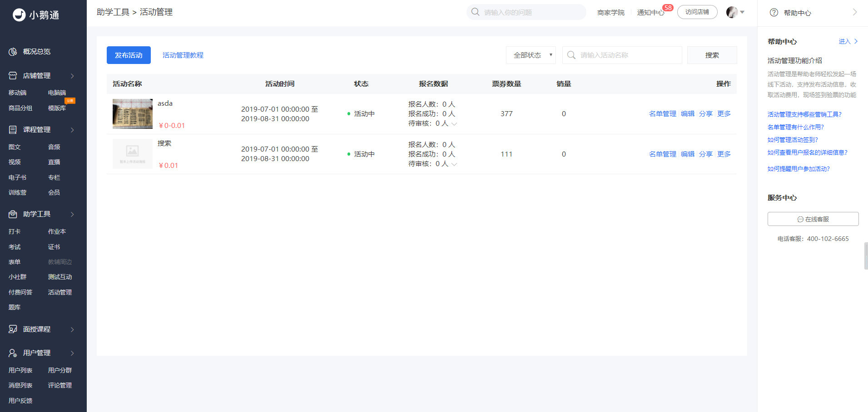Image resolution: width=868 pixels, height=412 pixels.
Task: Click the 发布活动 button
Action: 129,55
